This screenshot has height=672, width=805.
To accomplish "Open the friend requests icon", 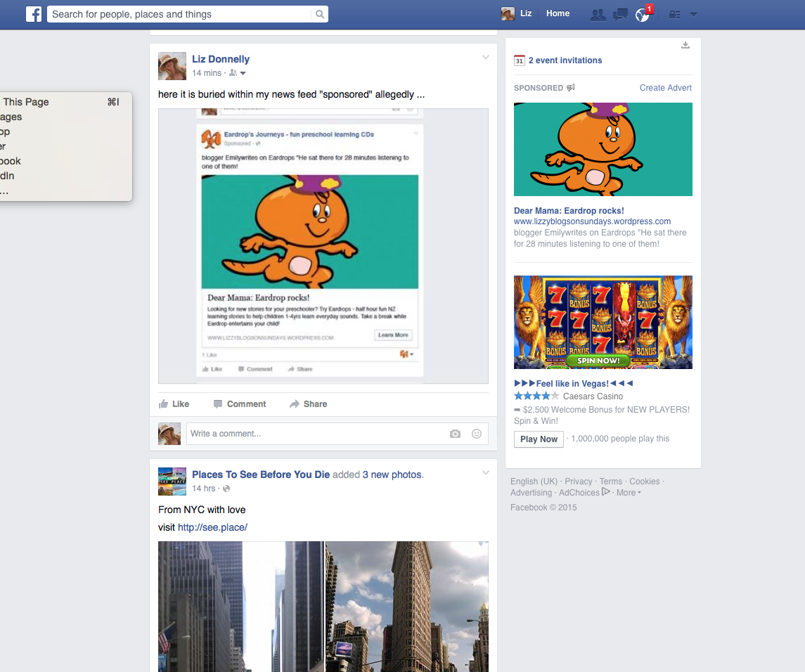I will [x=598, y=14].
